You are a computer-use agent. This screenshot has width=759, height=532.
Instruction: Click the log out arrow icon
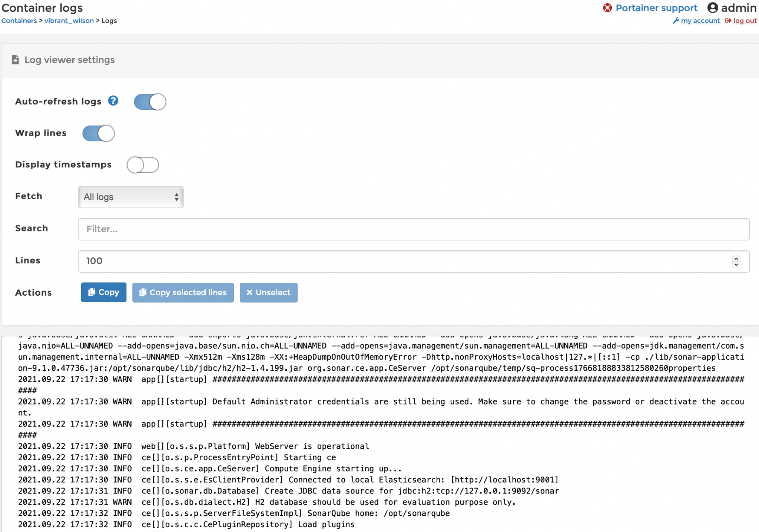pyautogui.click(x=728, y=21)
